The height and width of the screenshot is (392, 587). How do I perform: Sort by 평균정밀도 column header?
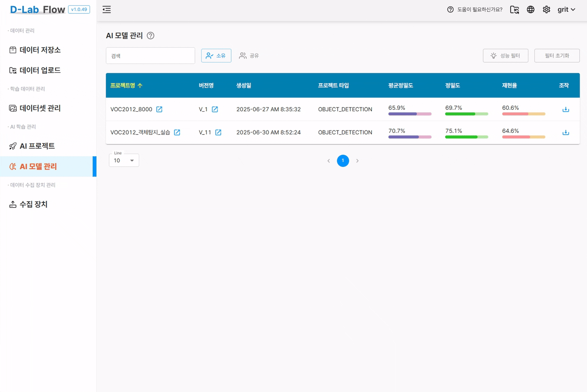401,85
